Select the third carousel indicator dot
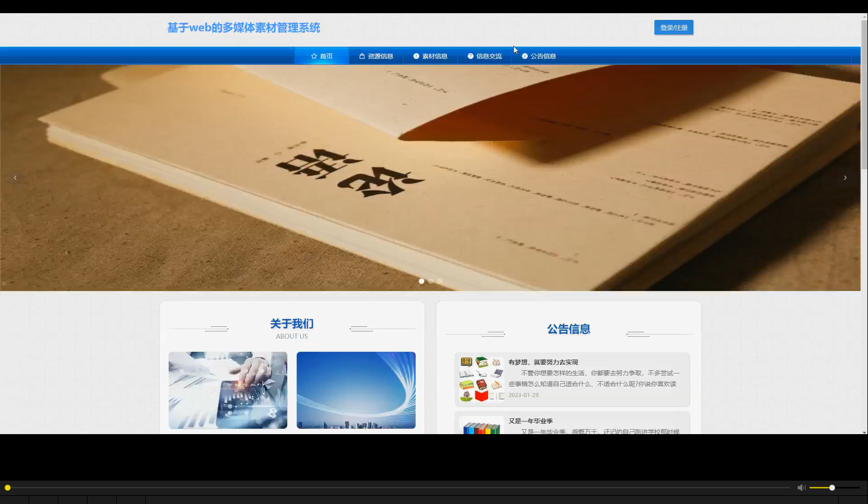868x504 pixels. (x=440, y=281)
